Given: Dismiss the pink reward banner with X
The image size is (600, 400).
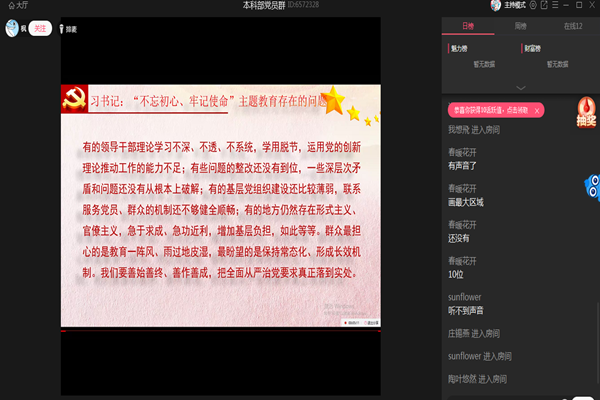Looking at the screenshot, I should tap(537, 111).
